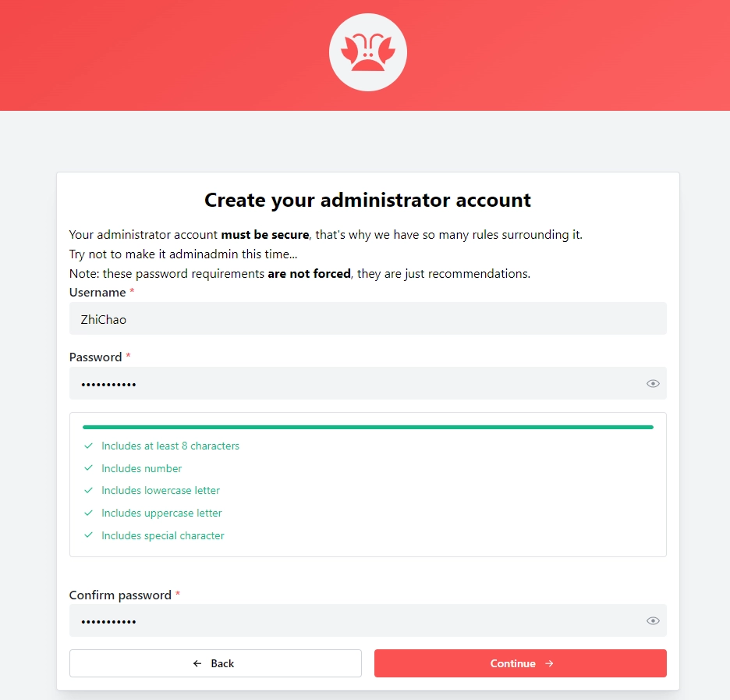Click the "Confirm password" field label
730x700 pixels.
(120, 595)
